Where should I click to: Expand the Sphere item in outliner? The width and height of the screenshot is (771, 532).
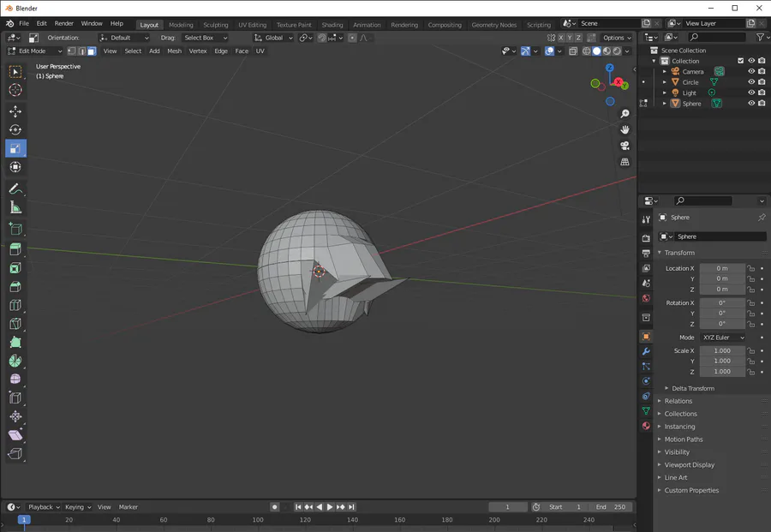click(x=664, y=104)
